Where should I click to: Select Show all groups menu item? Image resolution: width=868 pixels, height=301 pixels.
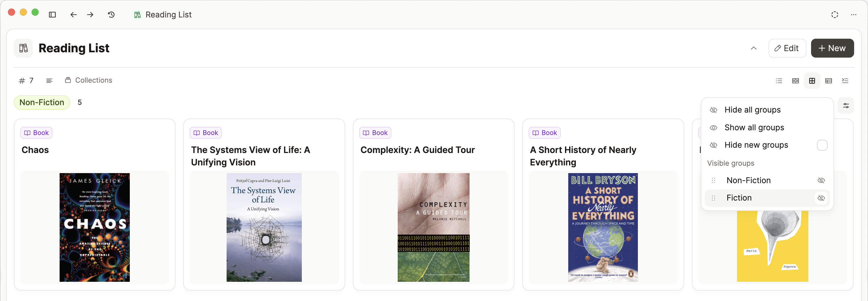tap(754, 128)
